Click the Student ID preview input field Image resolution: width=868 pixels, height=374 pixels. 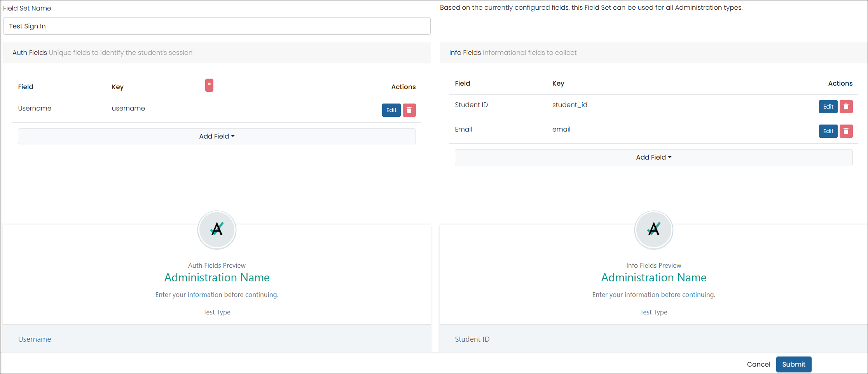coord(654,339)
